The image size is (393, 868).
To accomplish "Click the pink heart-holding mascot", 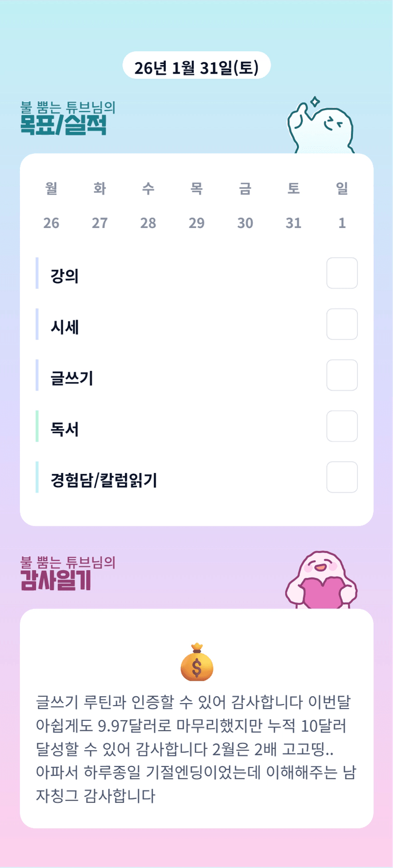I will (321, 581).
